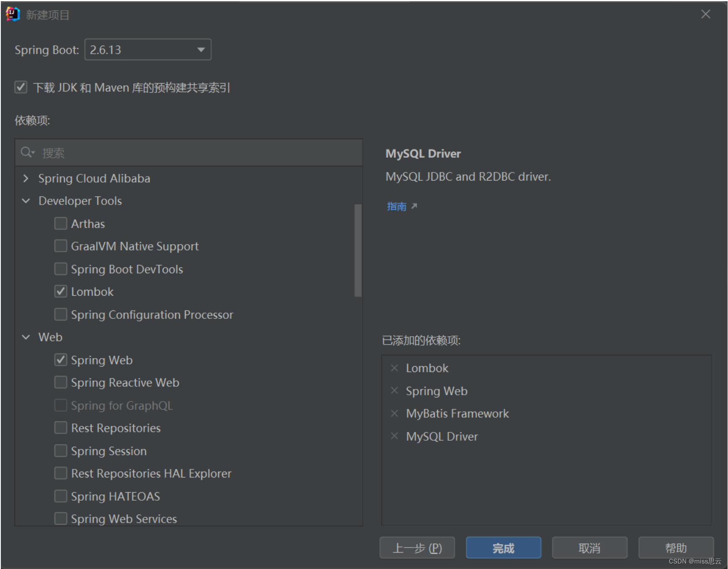Close the 新建项目 dialog
Screen dimensions: 728x569
pos(706,14)
